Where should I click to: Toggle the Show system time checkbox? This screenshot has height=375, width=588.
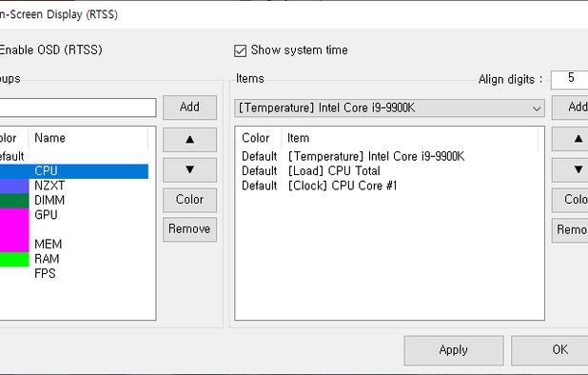241,50
